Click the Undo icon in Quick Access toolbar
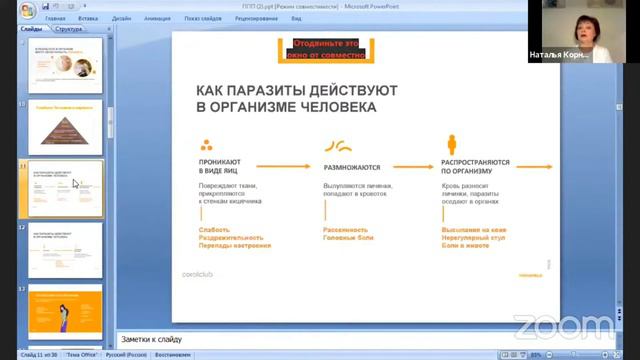This screenshot has height=360, width=640. point(57,6)
